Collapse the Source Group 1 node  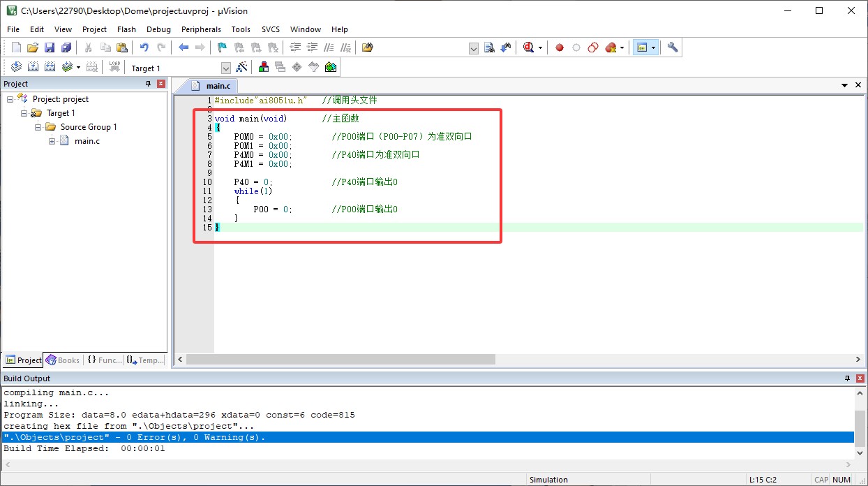[x=38, y=127]
